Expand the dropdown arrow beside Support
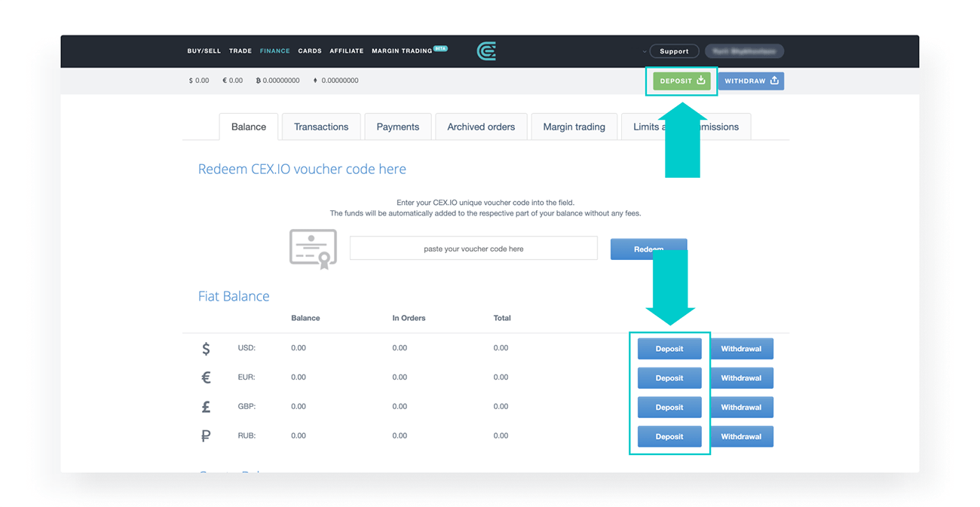The height and width of the screenshot is (507, 980). pos(645,51)
